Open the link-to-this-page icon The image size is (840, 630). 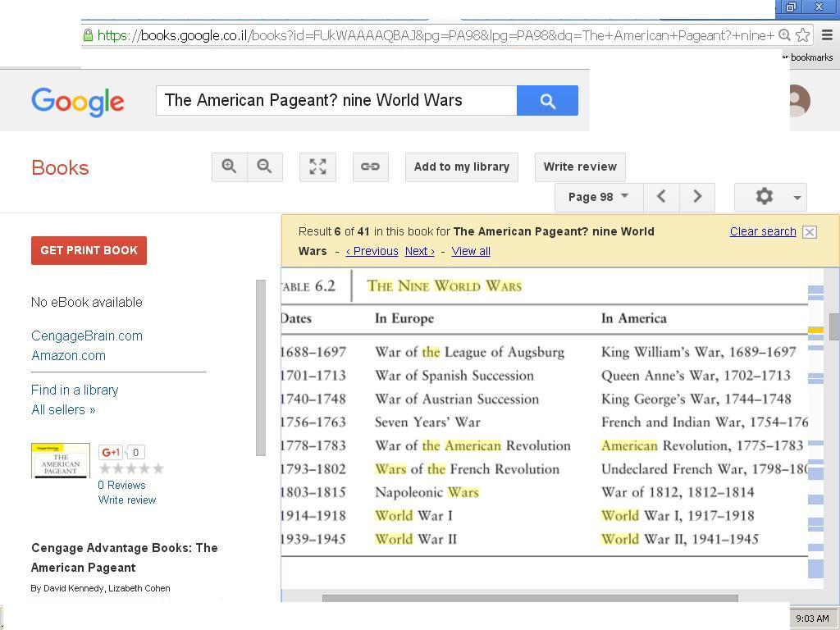pos(370,167)
